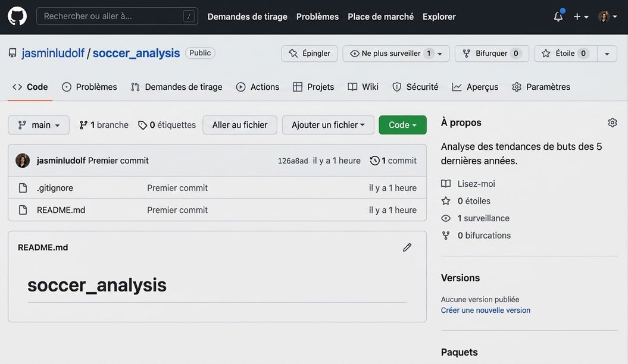Open the plus create-new menu
628x364 pixels.
coord(580,17)
